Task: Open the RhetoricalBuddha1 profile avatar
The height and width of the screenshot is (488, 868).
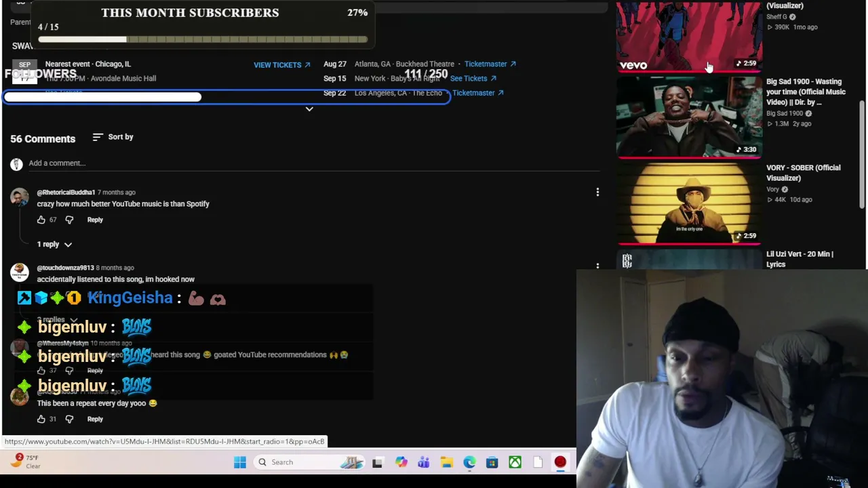Action: (20, 197)
